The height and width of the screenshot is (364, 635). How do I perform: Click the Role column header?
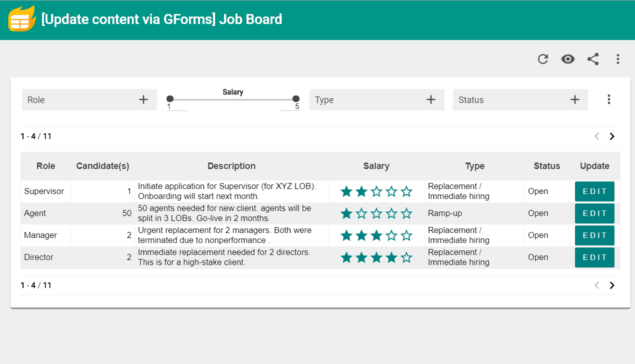point(45,166)
